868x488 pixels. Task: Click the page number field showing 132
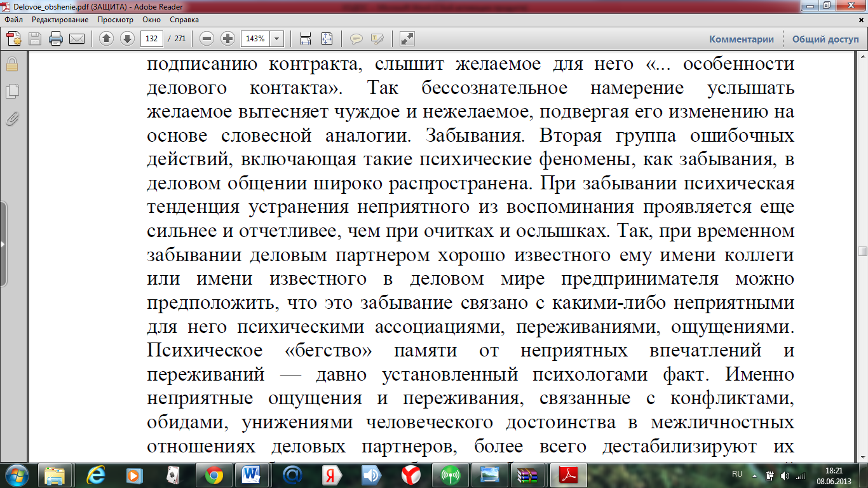[x=151, y=39]
